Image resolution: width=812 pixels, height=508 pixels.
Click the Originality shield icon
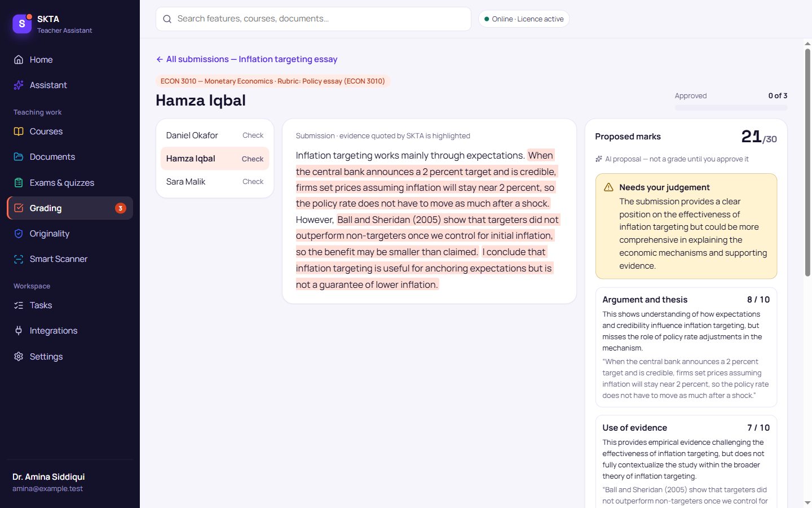(x=19, y=234)
